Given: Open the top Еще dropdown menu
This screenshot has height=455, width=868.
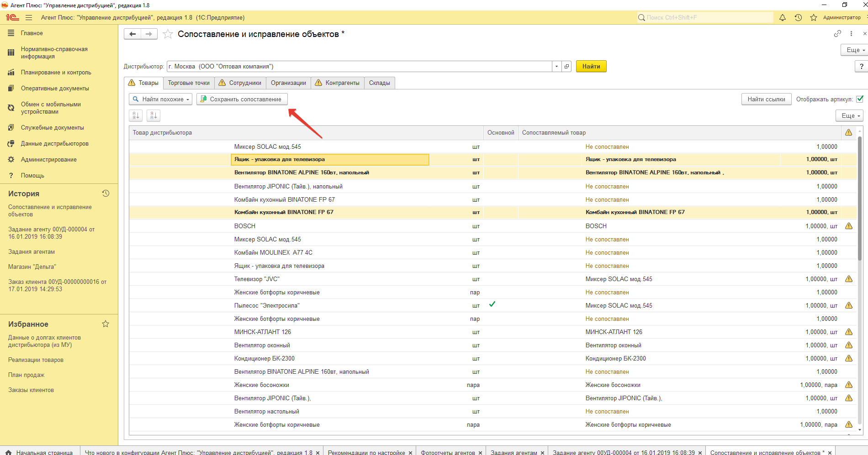Looking at the screenshot, I should point(855,50).
